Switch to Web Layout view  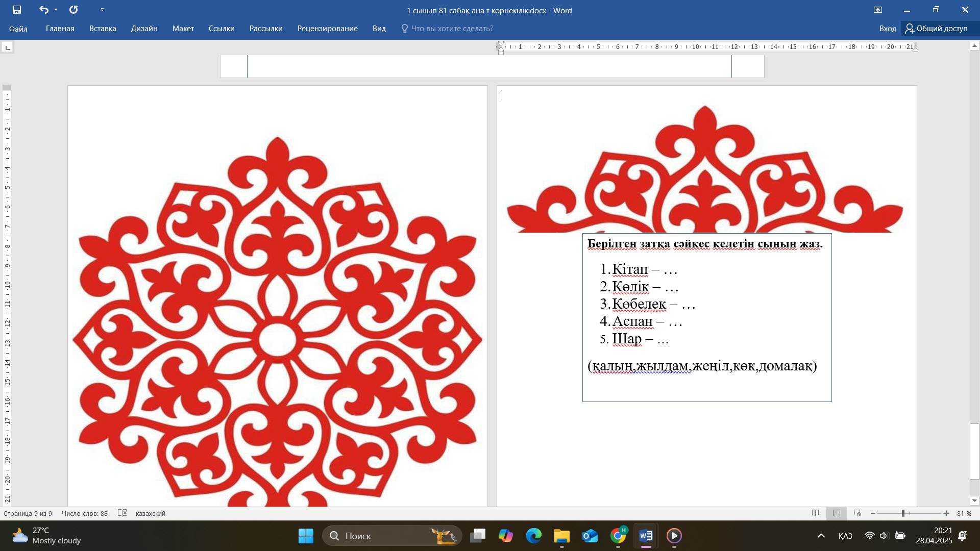tap(857, 513)
